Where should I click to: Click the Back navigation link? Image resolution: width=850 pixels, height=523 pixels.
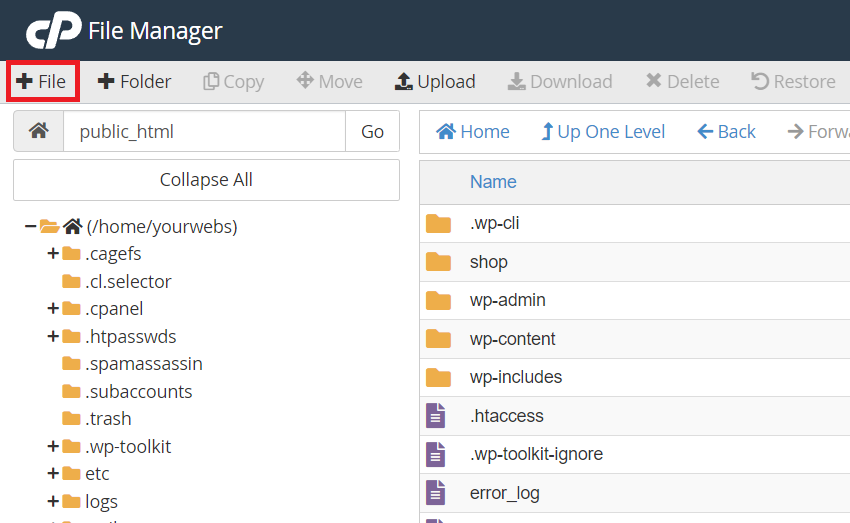pyautogui.click(x=726, y=132)
